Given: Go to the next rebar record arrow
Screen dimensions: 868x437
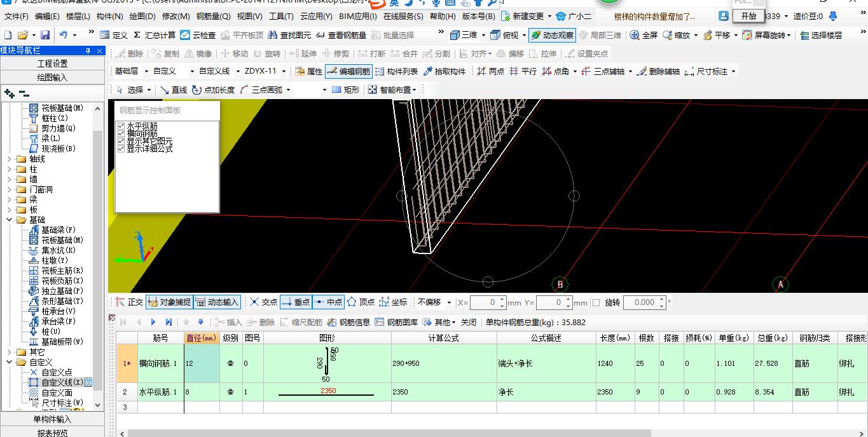Looking at the screenshot, I should pyautogui.click(x=153, y=322).
